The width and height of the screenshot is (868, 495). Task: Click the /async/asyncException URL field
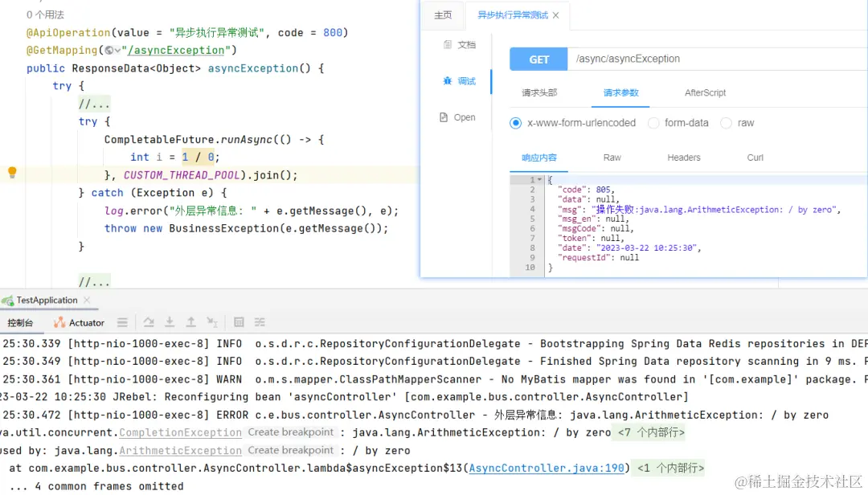718,59
